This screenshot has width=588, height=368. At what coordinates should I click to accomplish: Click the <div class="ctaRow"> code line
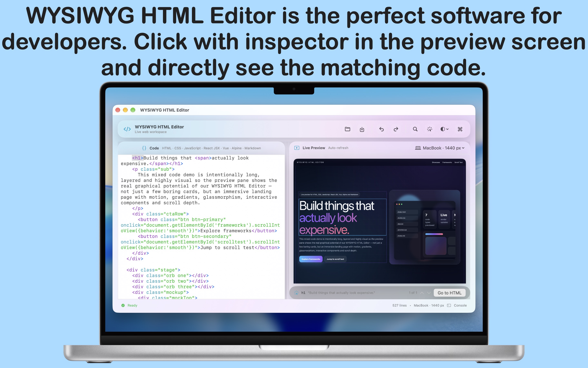[160, 214]
